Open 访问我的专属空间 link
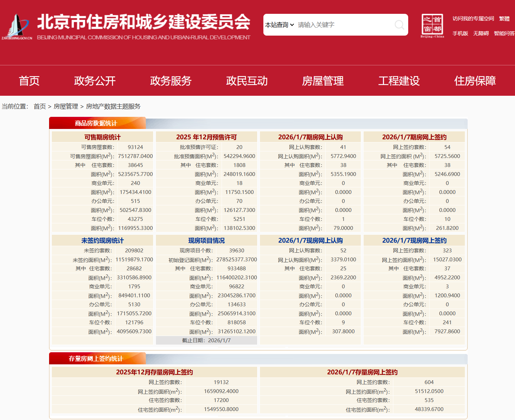The width and height of the screenshot is (515, 420). pyautogui.click(x=473, y=19)
